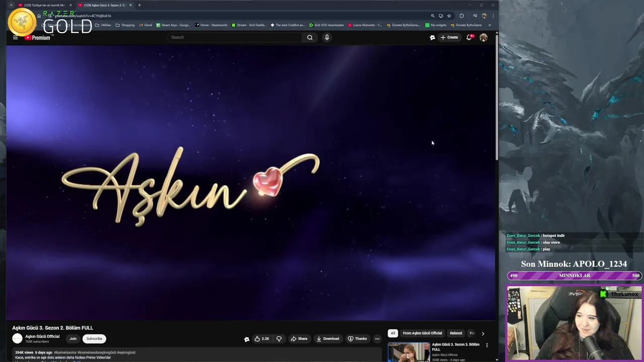This screenshot has height=362, width=644.
Task: Open Aşkın Gücü Official channel name
Action: [x=42, y=336]
